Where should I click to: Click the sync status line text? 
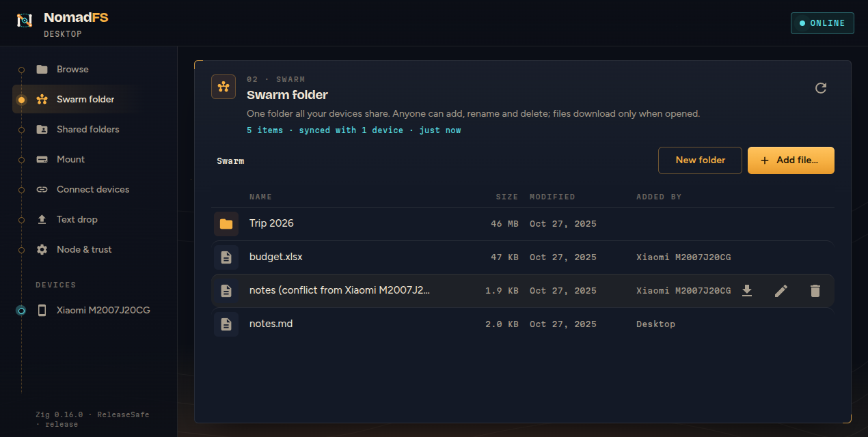tap(354, 130)
